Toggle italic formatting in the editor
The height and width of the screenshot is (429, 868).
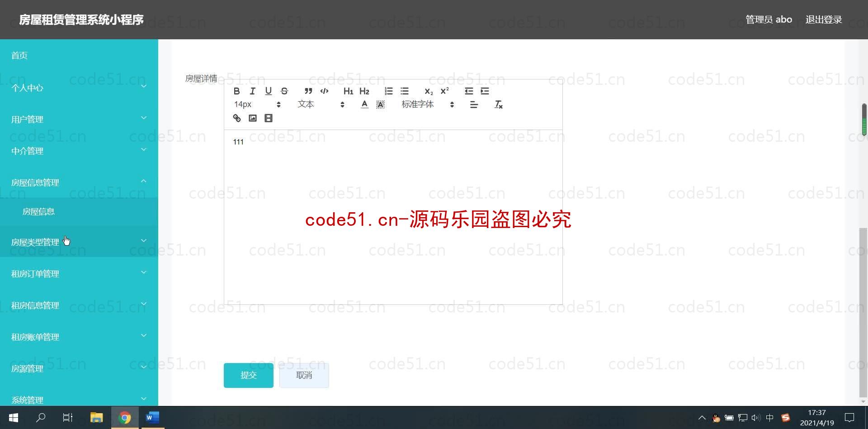pos(252,91)
